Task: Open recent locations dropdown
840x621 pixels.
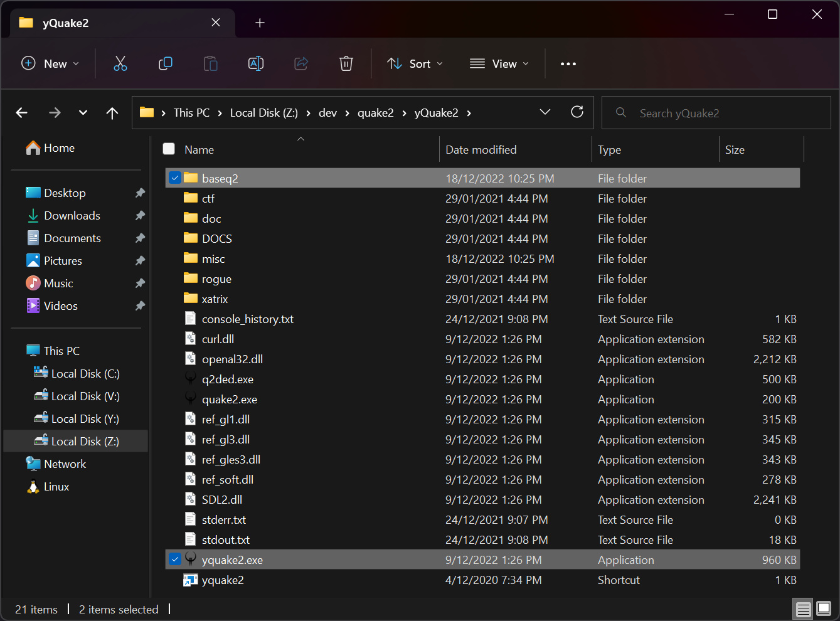Action: (83, 113)
